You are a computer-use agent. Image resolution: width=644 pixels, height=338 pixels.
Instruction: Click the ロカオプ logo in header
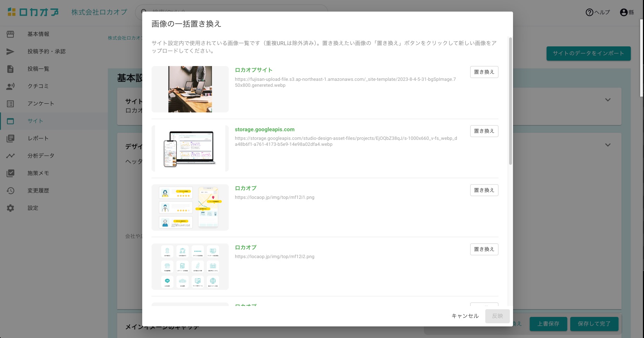click(x=33, y=12)
